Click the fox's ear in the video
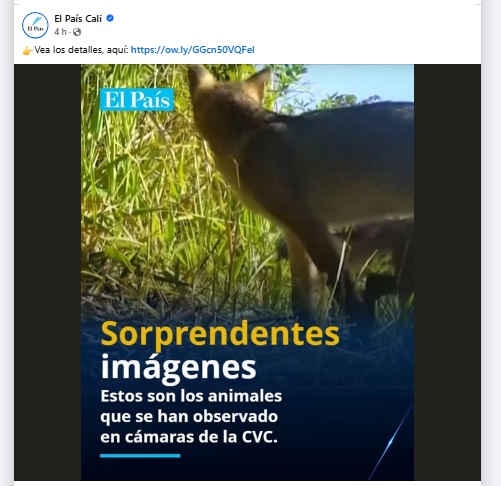The image size is (501, 486). click(x=258, y=83)
